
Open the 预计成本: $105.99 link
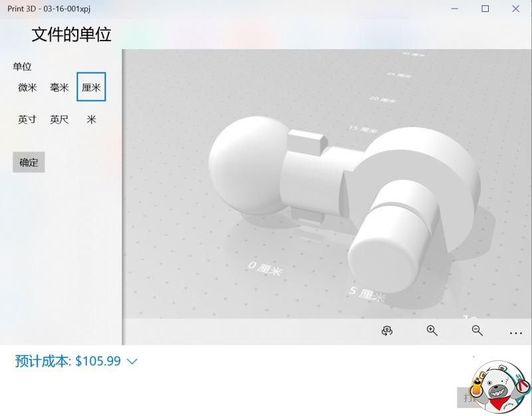click(68, 361)
